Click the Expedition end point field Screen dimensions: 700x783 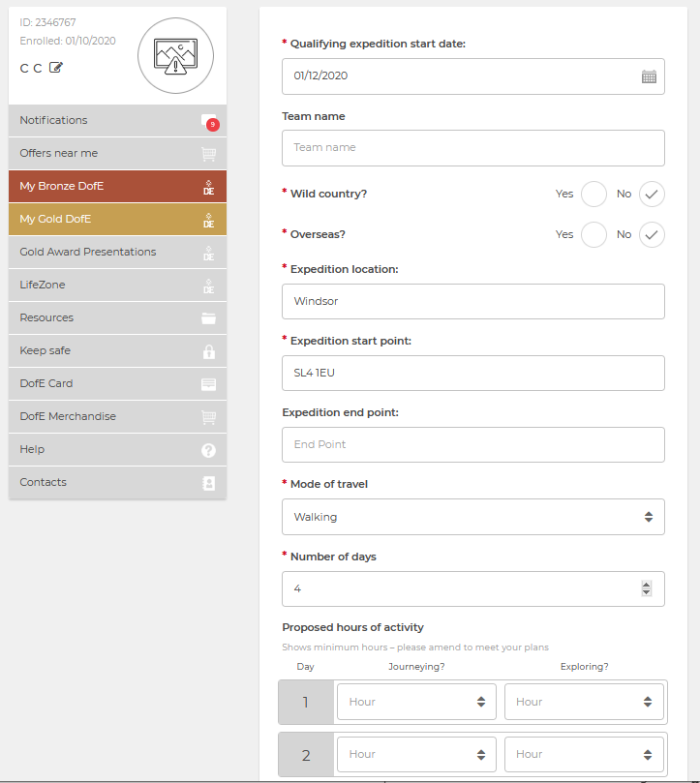click(x=473, y=444)
